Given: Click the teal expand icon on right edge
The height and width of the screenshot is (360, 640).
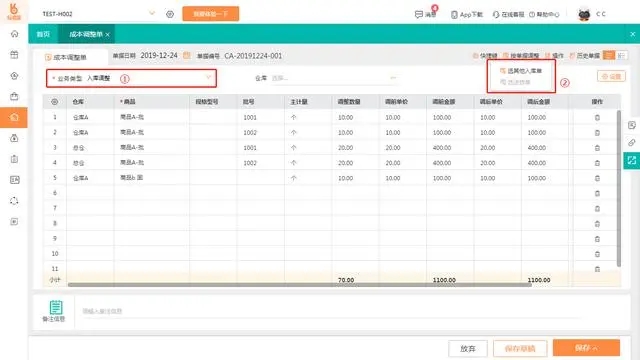Looking at the screenshot, I should [x=632, y=160].
